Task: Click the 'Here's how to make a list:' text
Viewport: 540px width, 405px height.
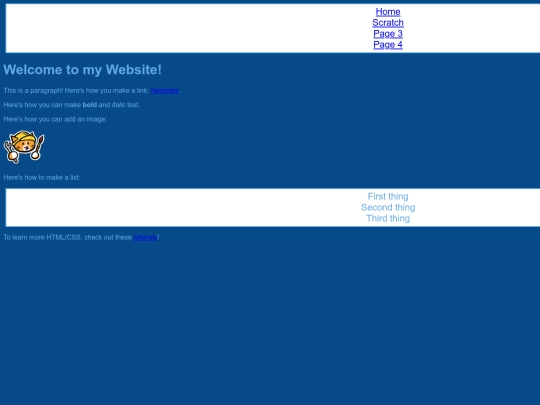Action: point(42,177)
